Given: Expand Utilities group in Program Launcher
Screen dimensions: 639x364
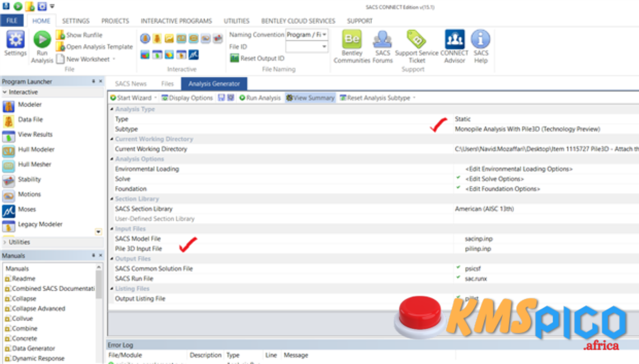Looking at the screenshot, I should point(5,242).
